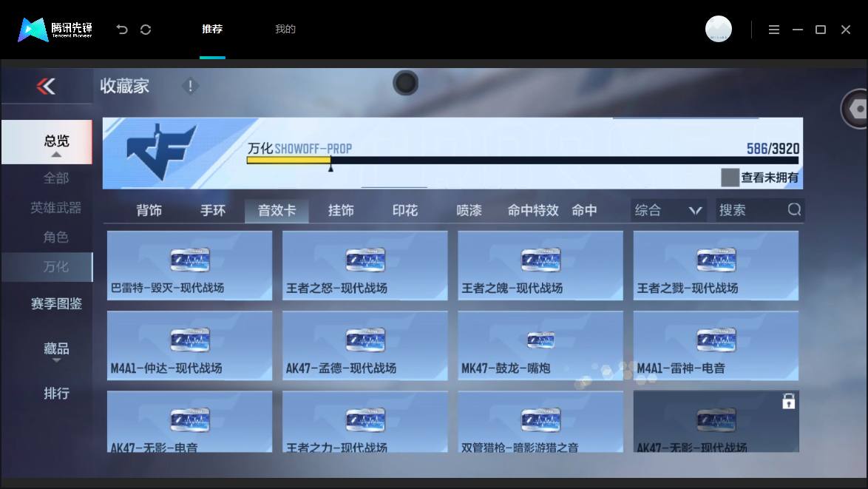Click the 收藏家 page title

coord(124,86)
